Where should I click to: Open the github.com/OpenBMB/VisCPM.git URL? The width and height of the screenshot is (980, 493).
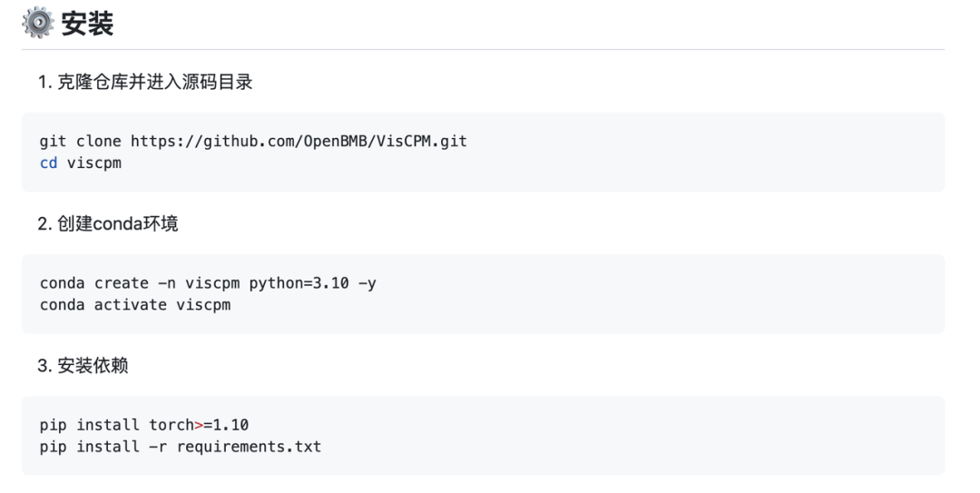coord(299,141)
